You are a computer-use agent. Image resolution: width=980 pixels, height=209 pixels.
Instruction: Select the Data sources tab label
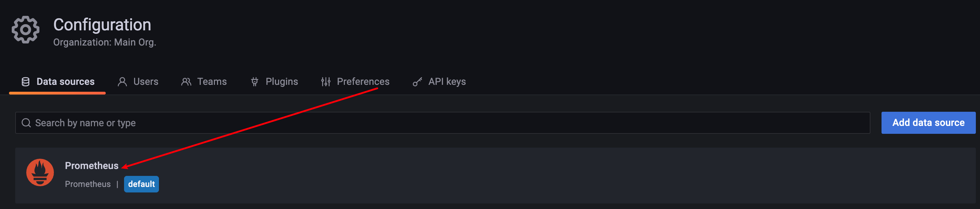point(65,82)
